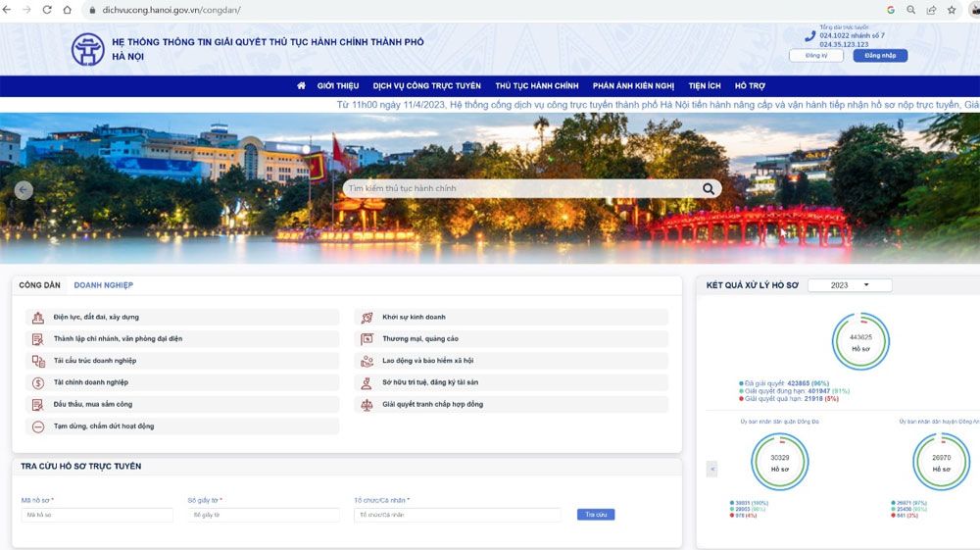Click hotline text 024.1022 nhánh số 7
980x550 pixels.
click(852, 35)
